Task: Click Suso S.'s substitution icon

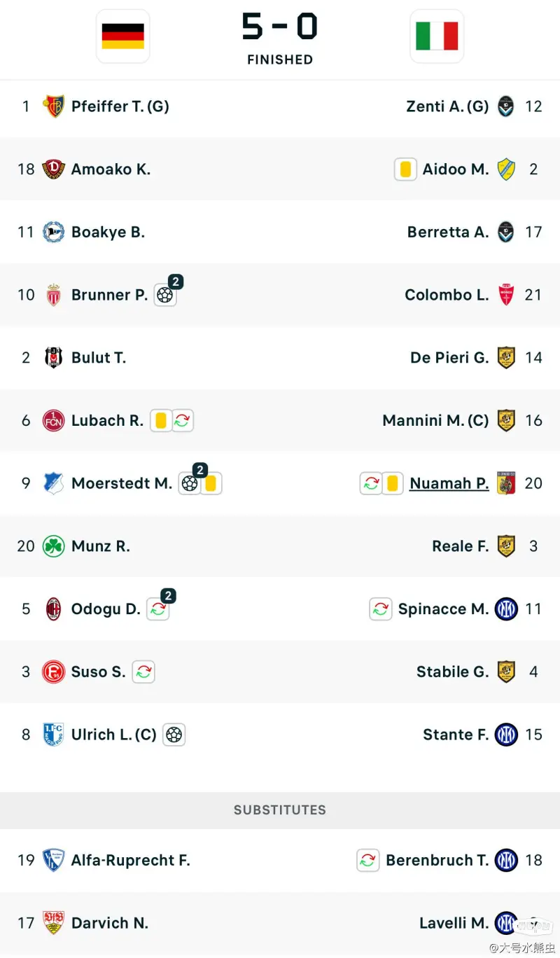Action: (x=143, y=672)
